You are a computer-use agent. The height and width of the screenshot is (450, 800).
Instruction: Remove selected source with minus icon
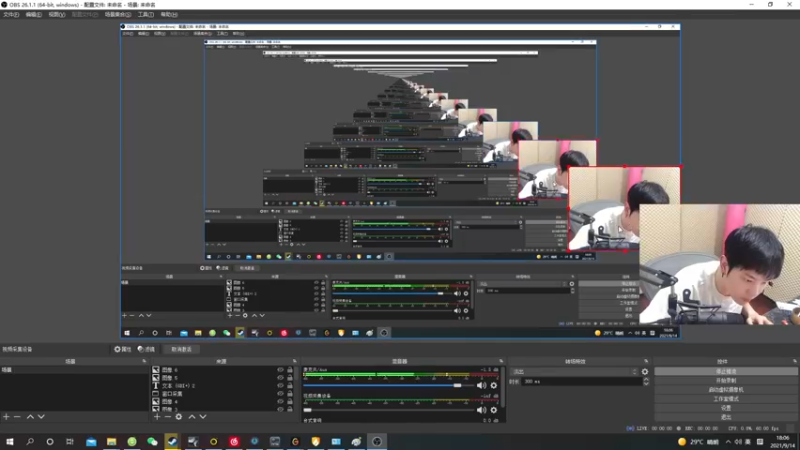pyautogui.click(x=167, y=417)
